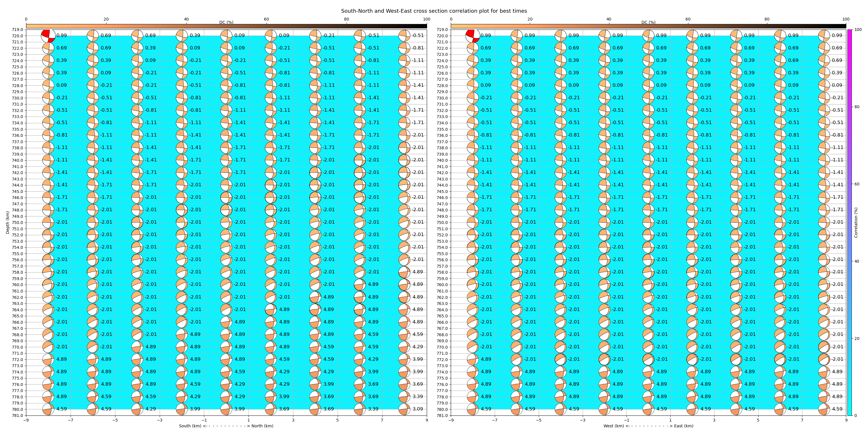Click the Depth (km) y-axis label
The width and height of the screenshot is (868, 434).
pos(8,222)
